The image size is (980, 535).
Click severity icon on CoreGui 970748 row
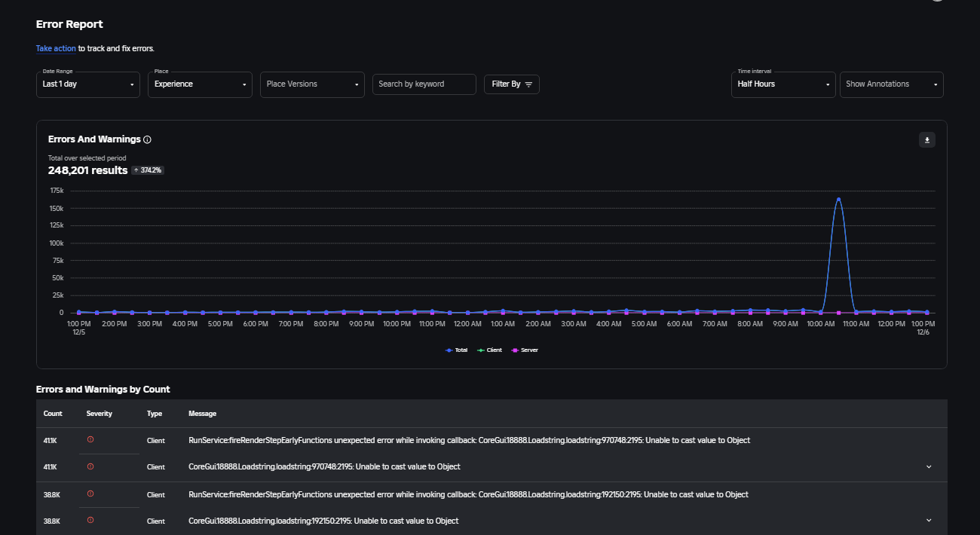(90, 466)
